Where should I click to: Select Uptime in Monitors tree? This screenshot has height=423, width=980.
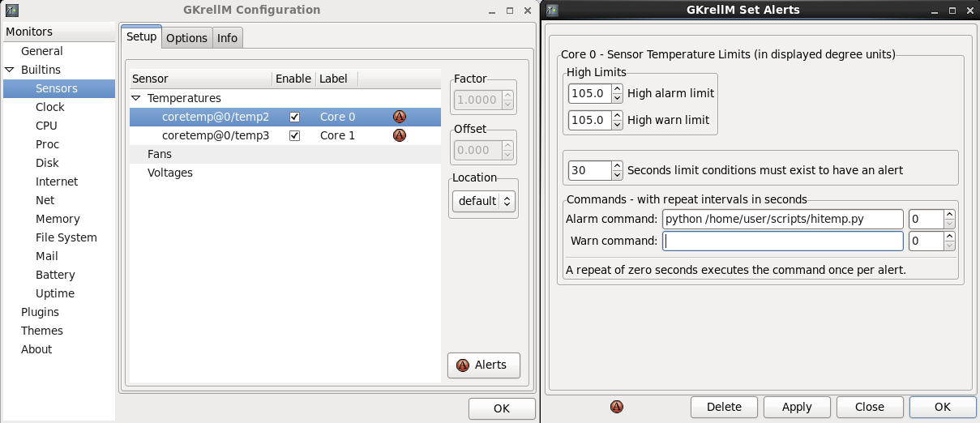pyautogui.click(x=55, y=293)
